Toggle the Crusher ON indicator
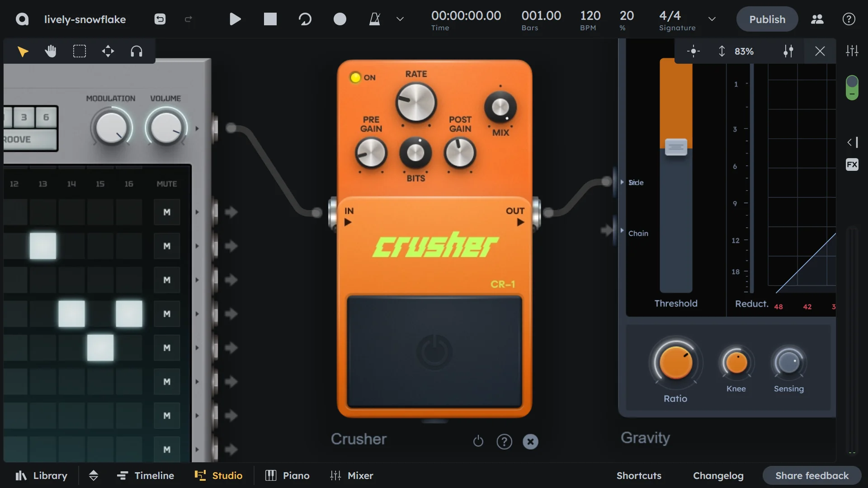This screenshot has width=868, height=488. point(355,77)
